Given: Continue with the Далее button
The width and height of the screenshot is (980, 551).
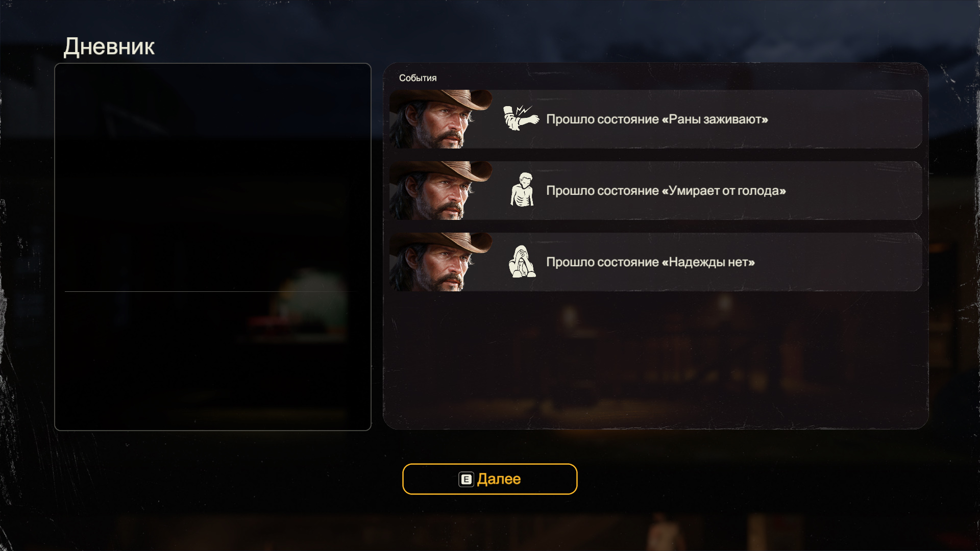Looking at the screenshot, I should 489,479.
